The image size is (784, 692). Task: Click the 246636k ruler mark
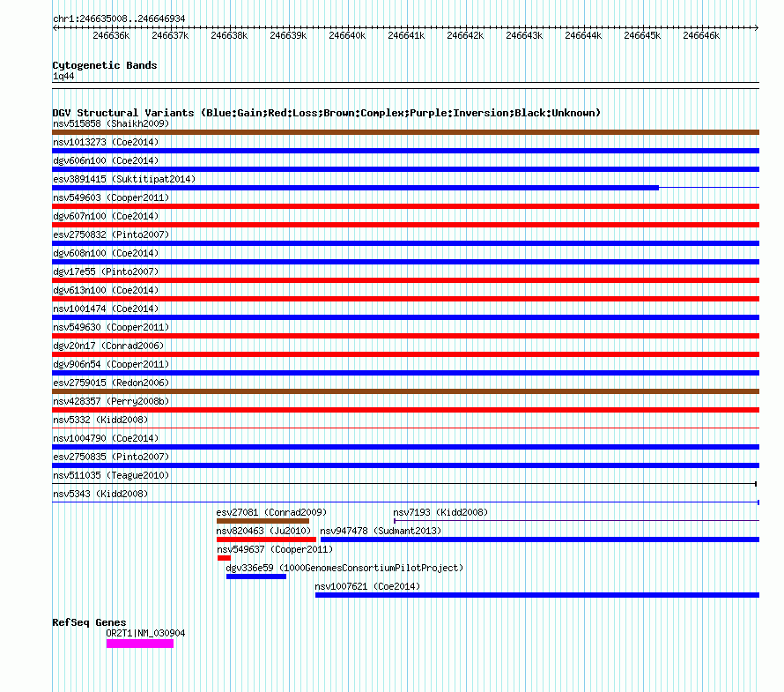111,35
